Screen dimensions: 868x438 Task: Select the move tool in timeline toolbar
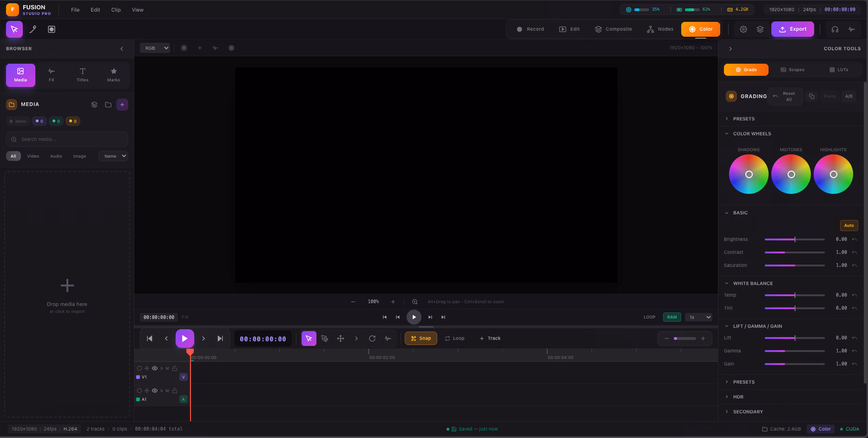341,338
